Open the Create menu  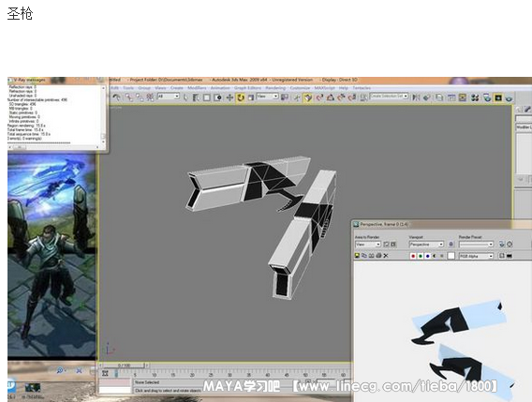click(176, 88)
